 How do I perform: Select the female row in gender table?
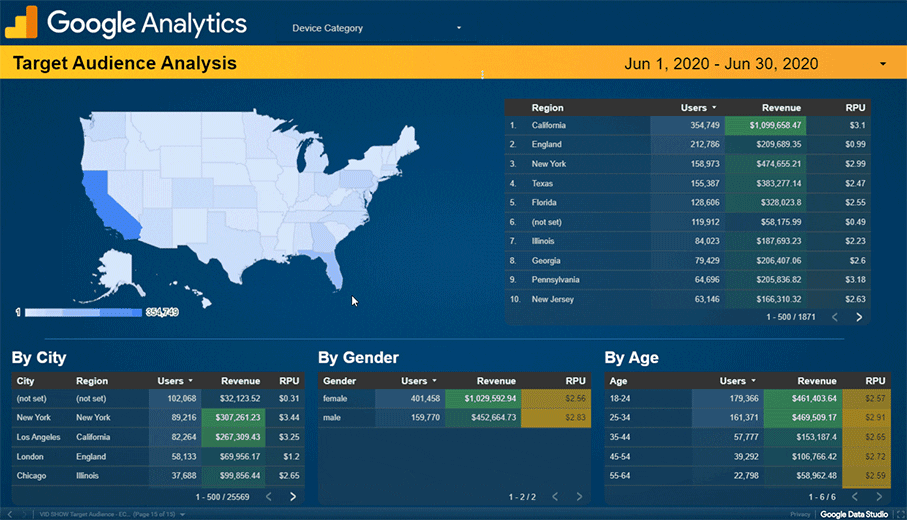(455, 399)
